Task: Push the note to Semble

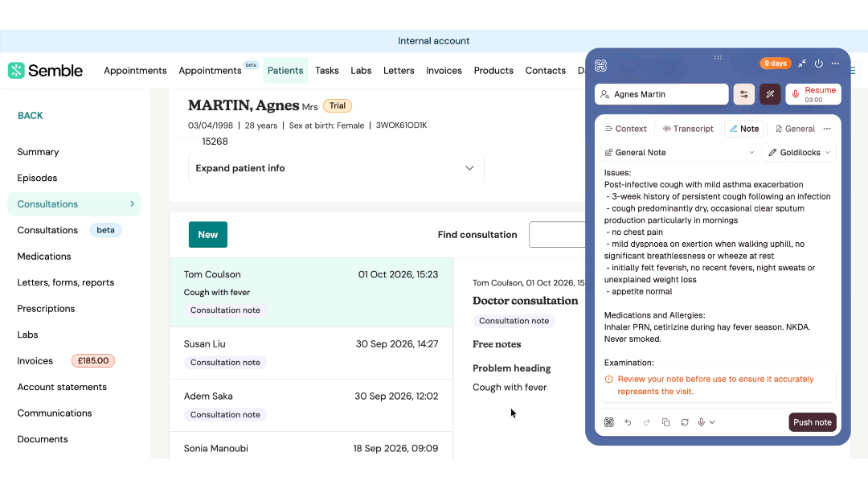Action: point(812,422)
